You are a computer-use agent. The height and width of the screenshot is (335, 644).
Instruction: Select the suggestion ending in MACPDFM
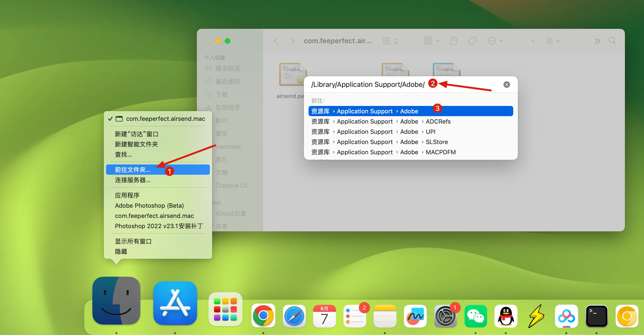point(411,152)
